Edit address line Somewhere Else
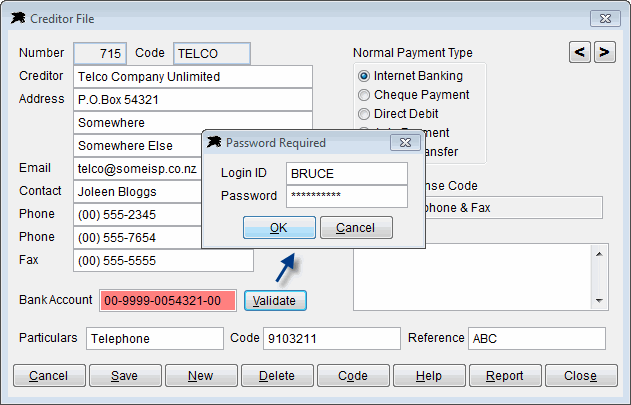 pos(138,145)
